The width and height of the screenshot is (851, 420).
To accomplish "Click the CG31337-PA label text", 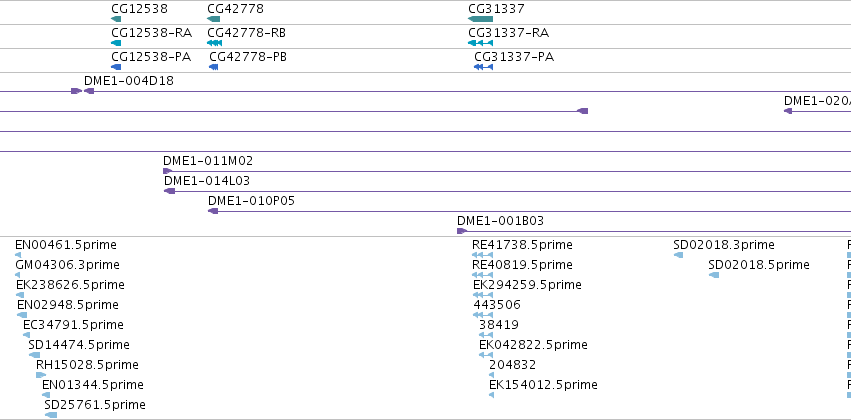I will pos(514,56).
